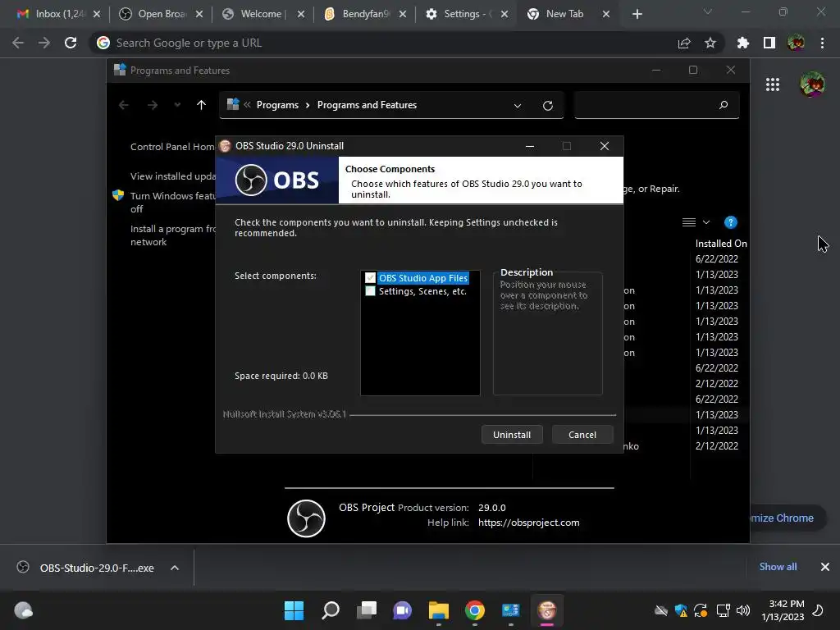Open the weather widget on taskbar
Screen dimensions: 840x630
23,610
